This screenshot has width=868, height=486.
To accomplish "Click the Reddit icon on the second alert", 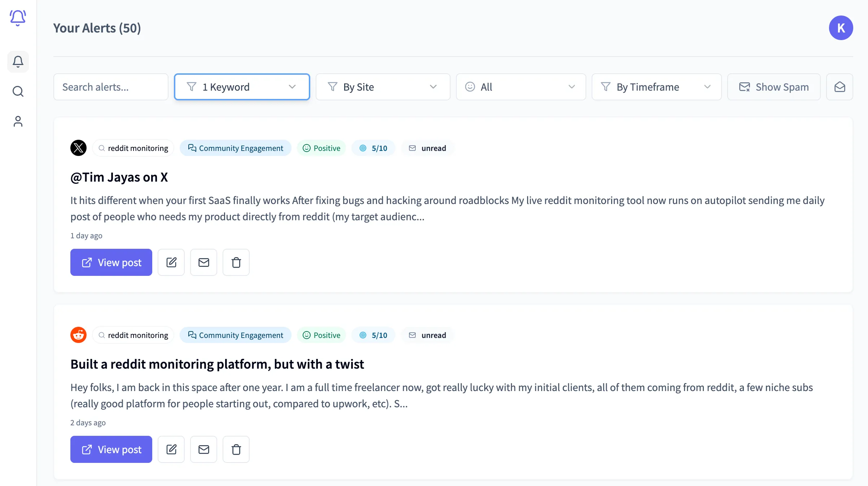I will (78, 335).
